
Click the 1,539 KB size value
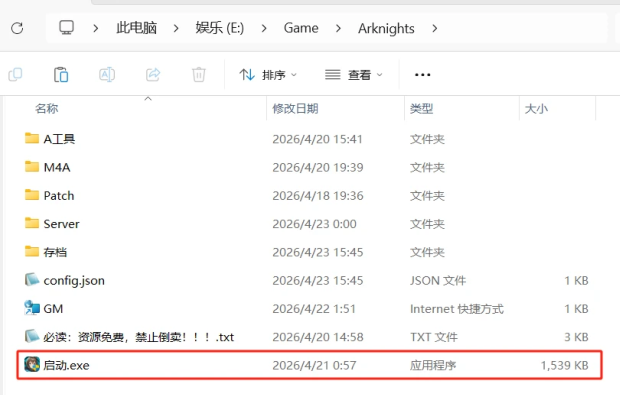pos(564,365)
